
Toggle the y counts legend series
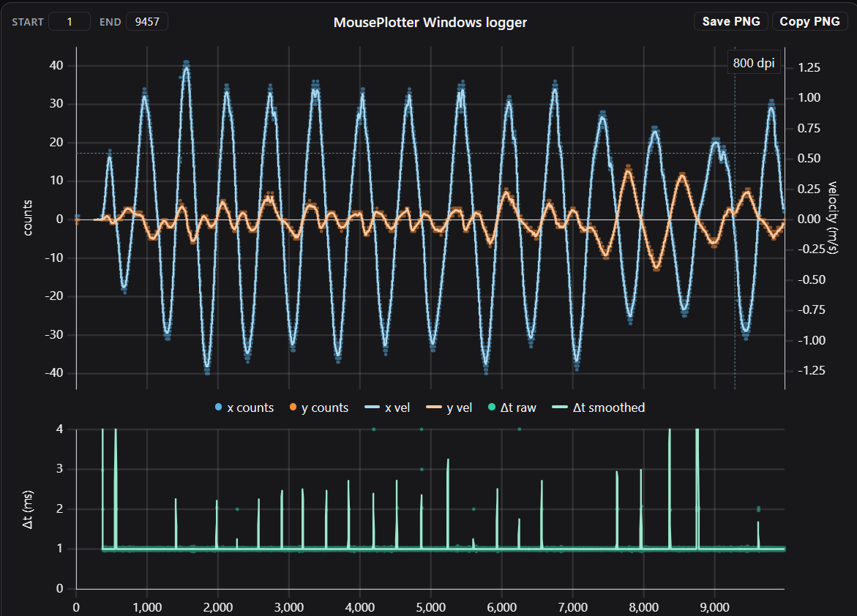click(318, 407)
